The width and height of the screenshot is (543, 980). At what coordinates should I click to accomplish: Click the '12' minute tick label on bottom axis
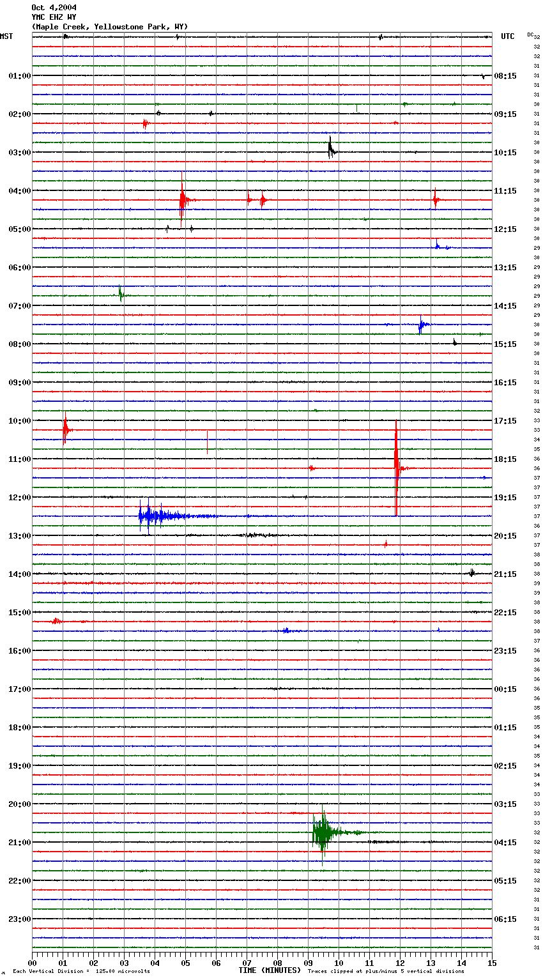click(x=400, y=963)
